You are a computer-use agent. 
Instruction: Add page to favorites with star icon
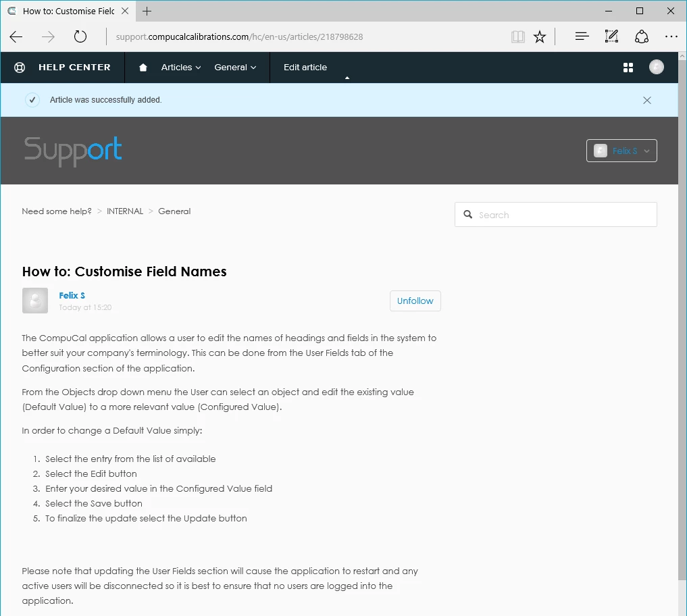[x=540, y=36]
